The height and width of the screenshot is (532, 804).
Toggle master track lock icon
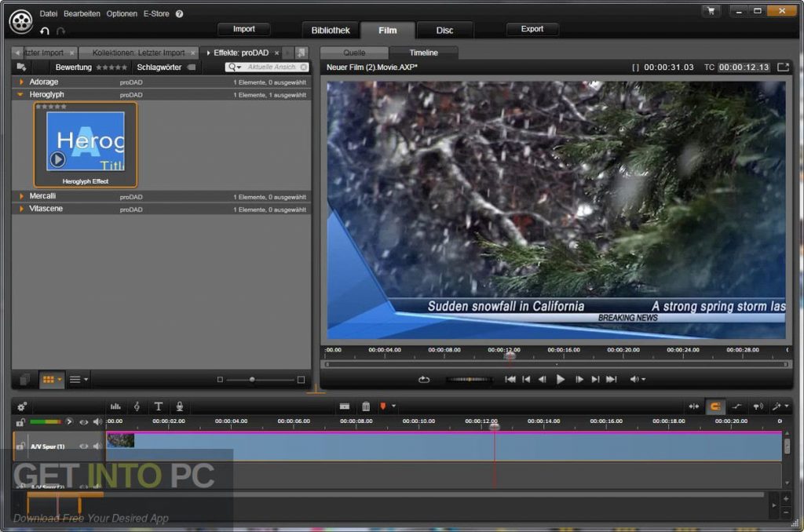point(20,422)
